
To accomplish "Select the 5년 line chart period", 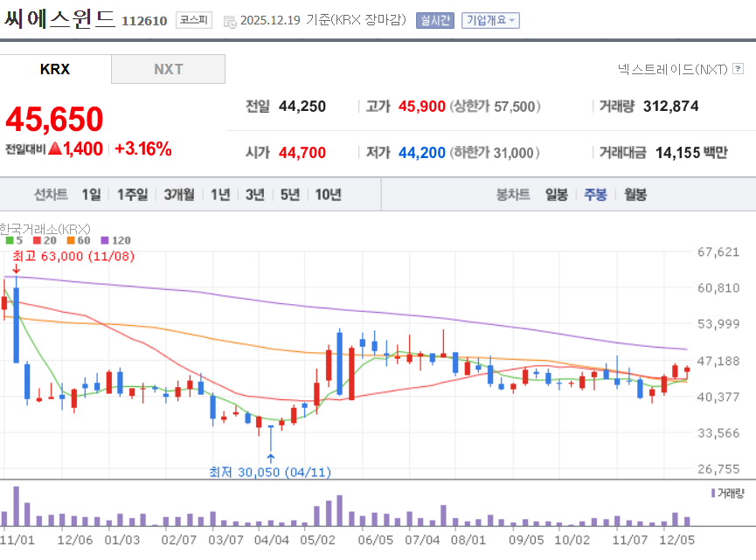I will [290, 194].
